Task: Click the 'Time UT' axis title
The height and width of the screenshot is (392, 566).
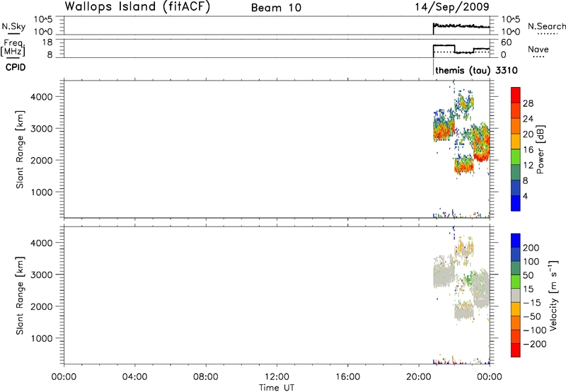Action: (277, 388)
